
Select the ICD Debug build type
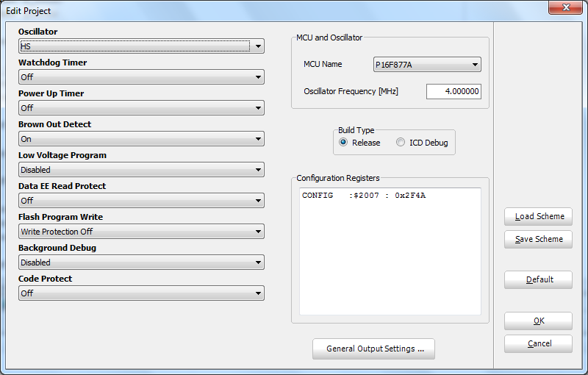401,143
